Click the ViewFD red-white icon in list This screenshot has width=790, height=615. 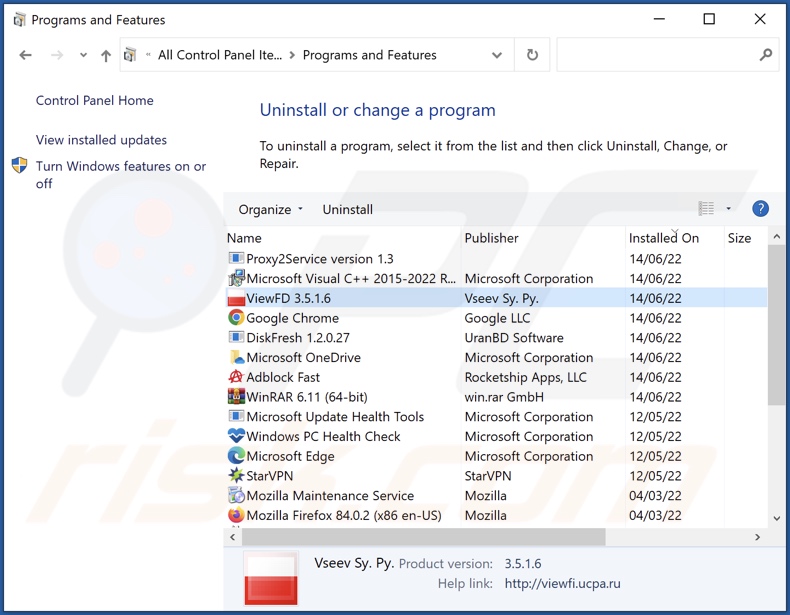pos(236,298)
